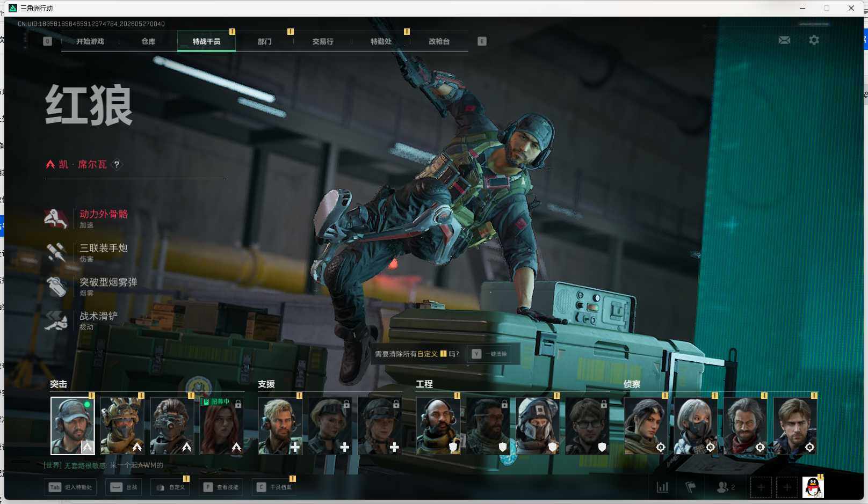Click the 干员档案 button

pyautogui.click(x=274, y=487)
